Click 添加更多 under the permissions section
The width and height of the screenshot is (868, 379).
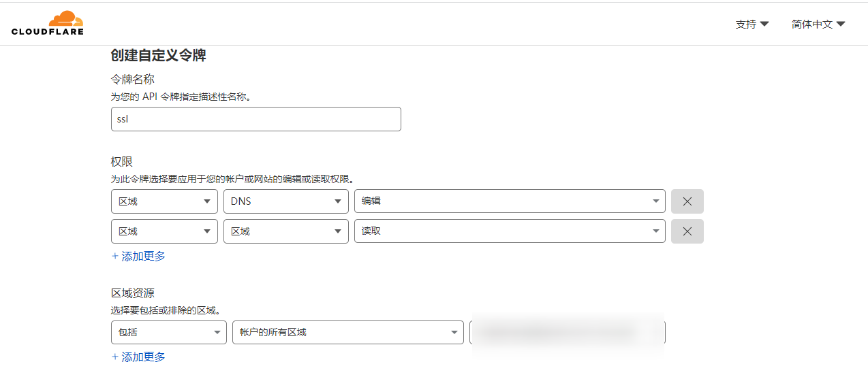coord(138,257)
